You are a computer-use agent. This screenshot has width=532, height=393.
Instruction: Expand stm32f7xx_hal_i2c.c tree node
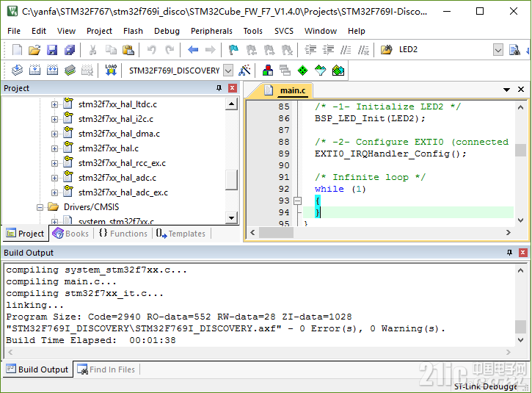[x=54, y=119]
